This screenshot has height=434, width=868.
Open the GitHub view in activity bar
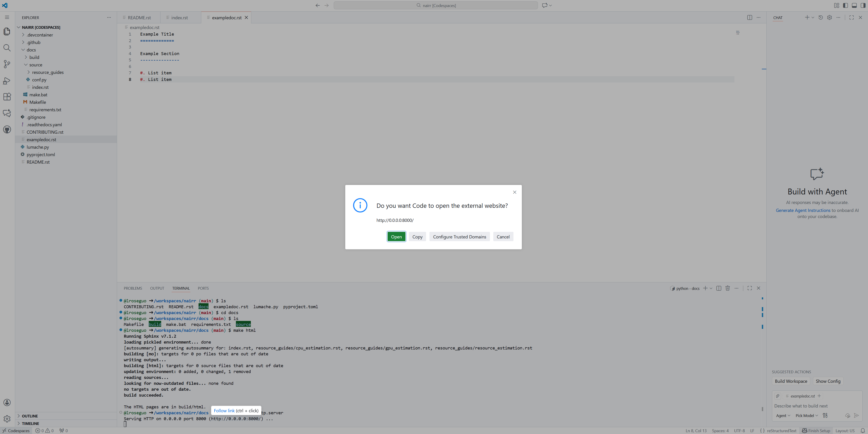click(x=7, y=129)
